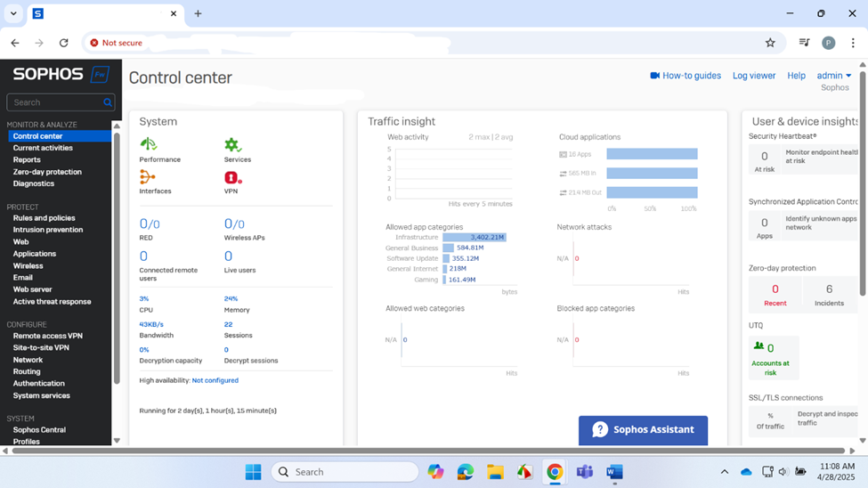
Task: Click the Chrome bookmark star icon
Action: click(770, 43)
